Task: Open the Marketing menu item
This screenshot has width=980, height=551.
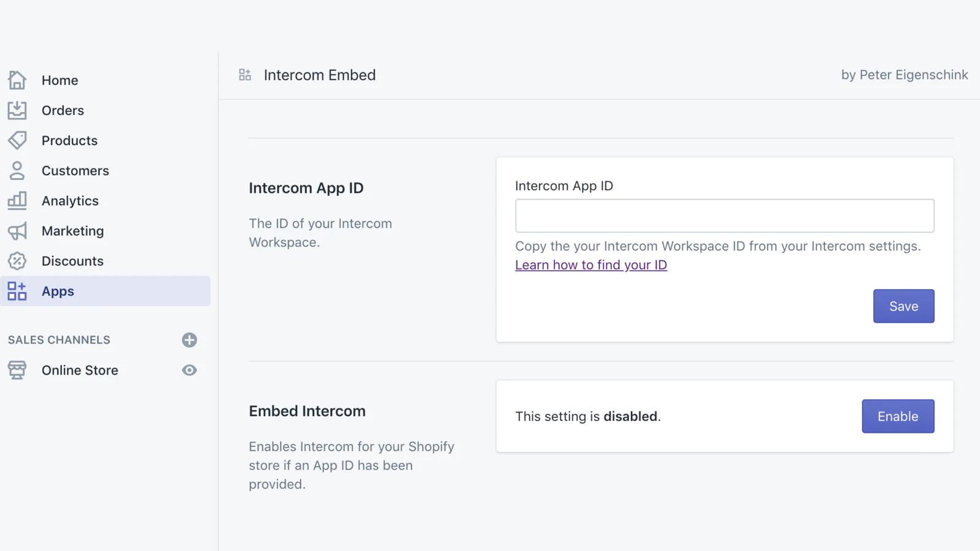Action: (x=72, y=231)
